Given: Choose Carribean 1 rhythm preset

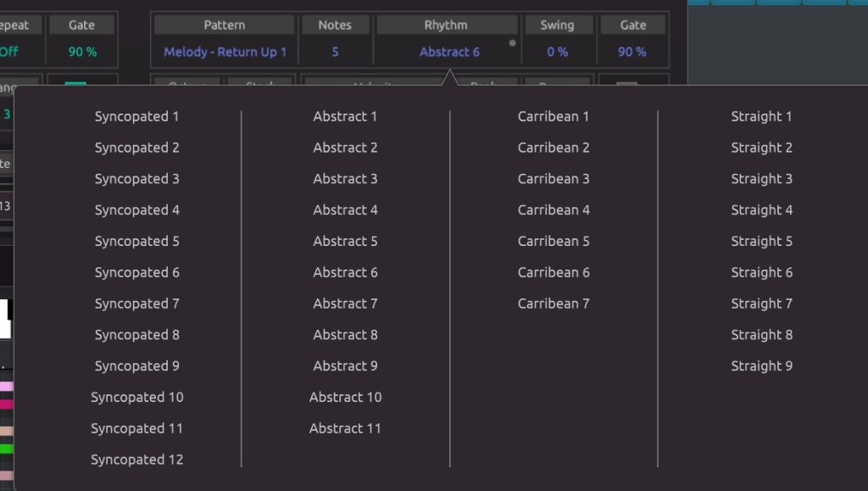Looking at the screenshot, I should pyautogui.click(x=554, y=117).
